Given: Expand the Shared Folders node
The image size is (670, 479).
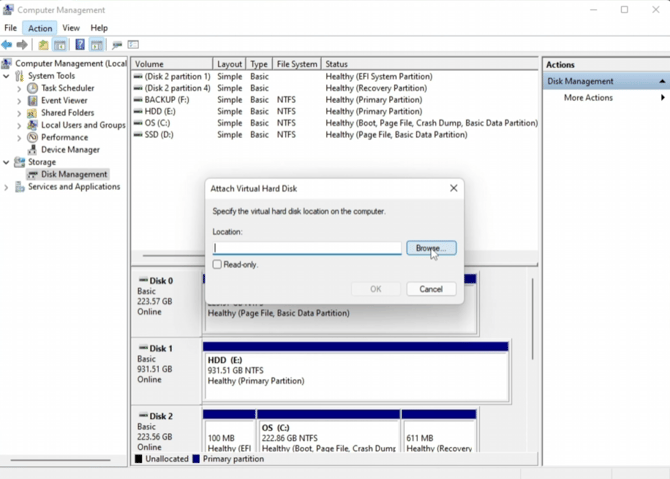Looking at the screenshot, I should (19, 113).
